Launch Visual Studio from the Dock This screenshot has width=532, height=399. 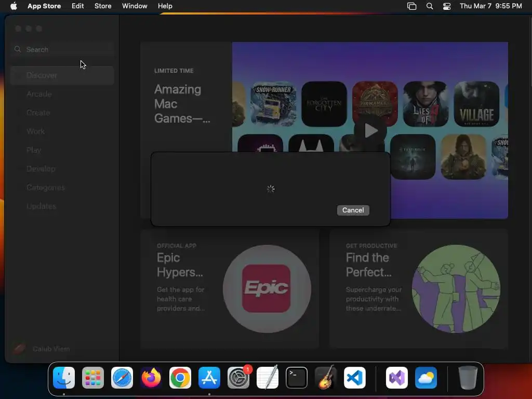(x=396, y=378)
